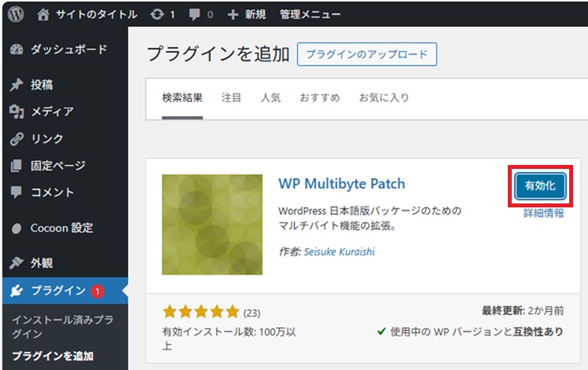This screenshot has width=588, height=370.
Task: Select プラグインを追加 submenu item
Action: [x=53, y=356]
